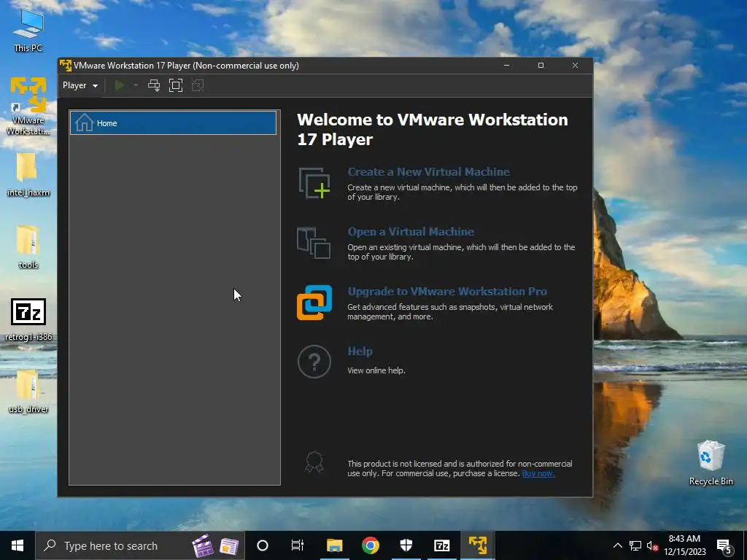Open the Windows Start menu
Viewport: 747px width, 560px height.
coord(18,545)
